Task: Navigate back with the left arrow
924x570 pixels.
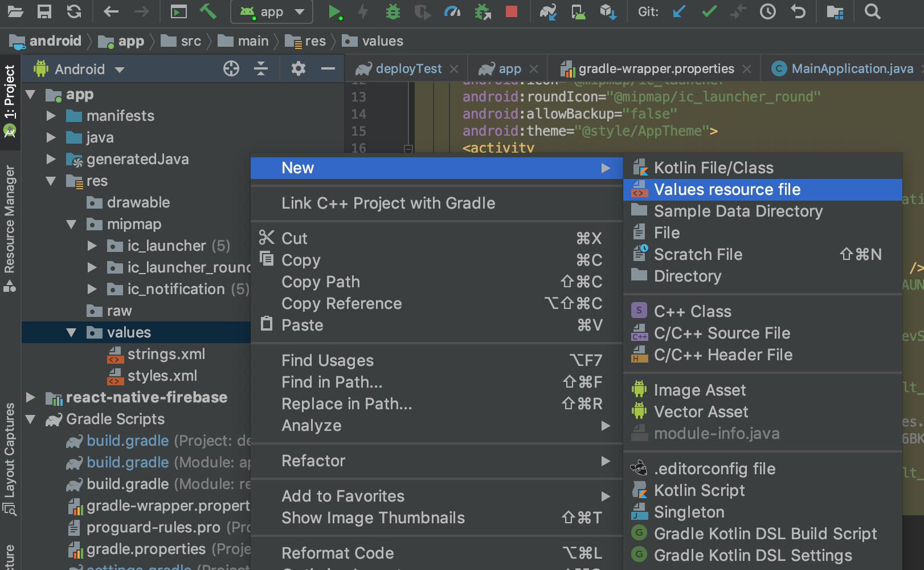Action: [x=112, y=11]
